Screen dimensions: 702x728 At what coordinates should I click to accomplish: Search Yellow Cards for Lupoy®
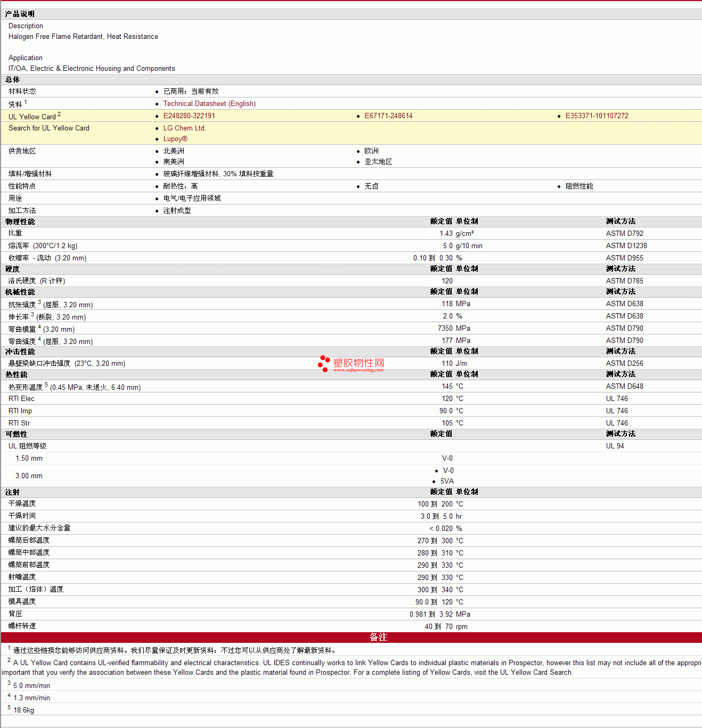click(x=175, y=139)
